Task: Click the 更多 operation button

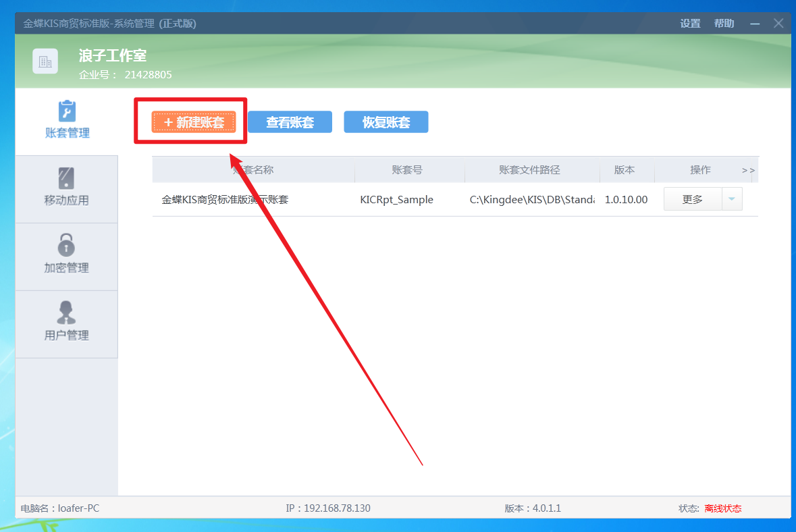Action: [x=693, y=199]
